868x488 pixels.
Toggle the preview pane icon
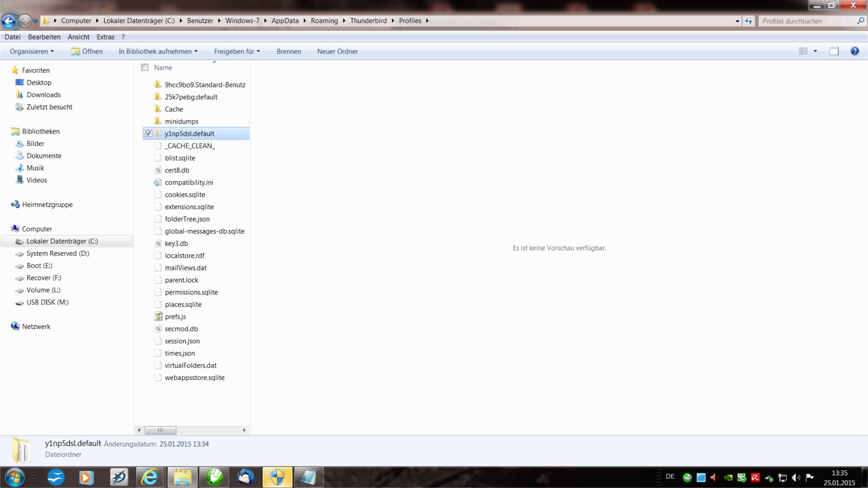click(834, 51)
